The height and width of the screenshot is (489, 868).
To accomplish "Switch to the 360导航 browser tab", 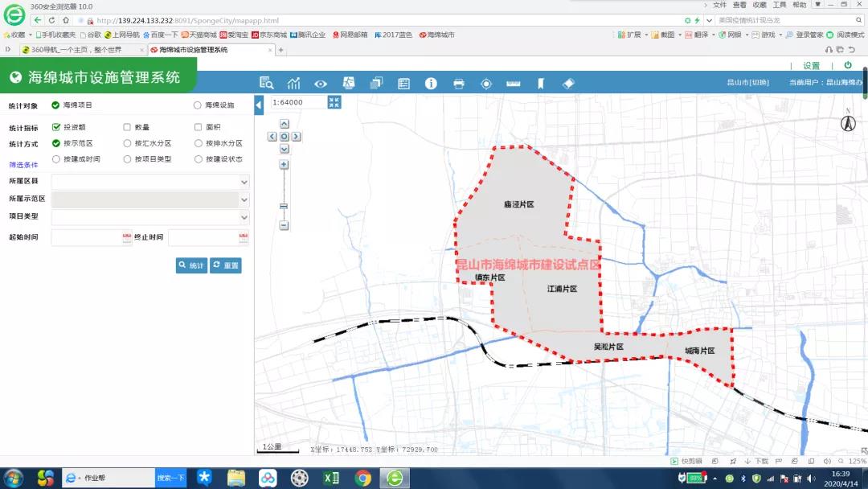I will (72, 50).
